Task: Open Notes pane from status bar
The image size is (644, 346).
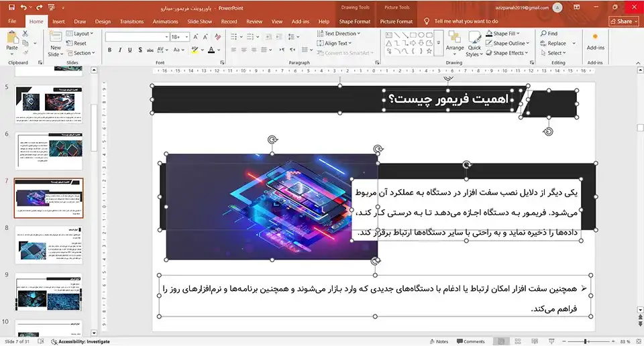Action: pos(439,341)
